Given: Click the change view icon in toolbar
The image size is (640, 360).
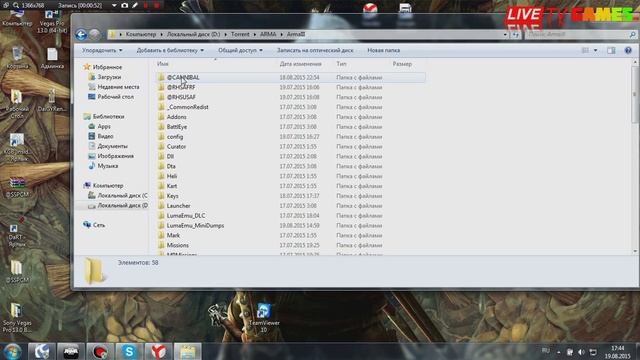Looking at the screenshot, I should (x=585, y=50).
